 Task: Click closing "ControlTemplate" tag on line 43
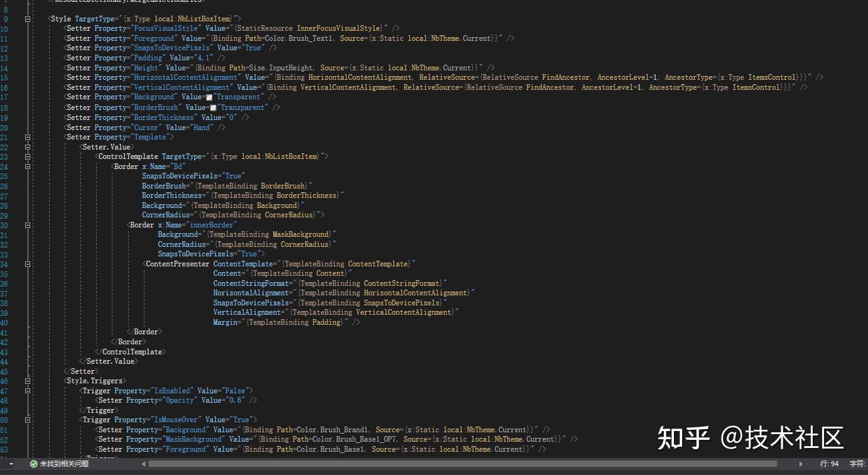[x=133, y=352]
